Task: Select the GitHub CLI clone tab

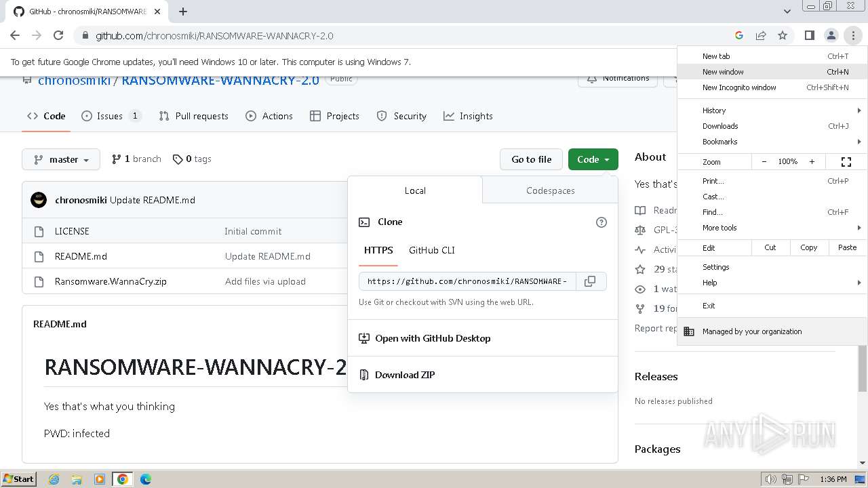Action: [432, 250]
